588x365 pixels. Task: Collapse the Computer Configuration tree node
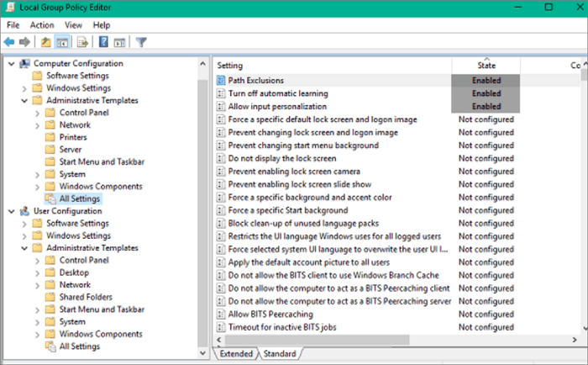(x=10, y=64)
